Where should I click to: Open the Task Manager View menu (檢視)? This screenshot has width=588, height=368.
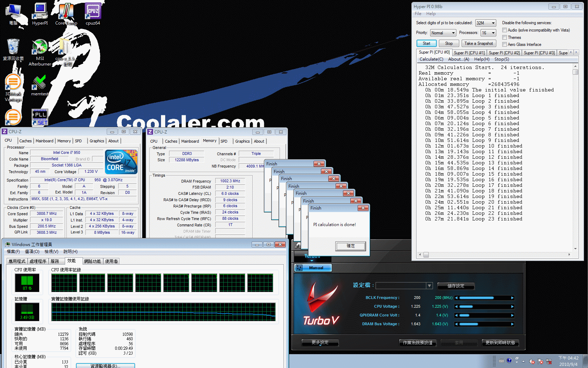[x=51, y=252]
